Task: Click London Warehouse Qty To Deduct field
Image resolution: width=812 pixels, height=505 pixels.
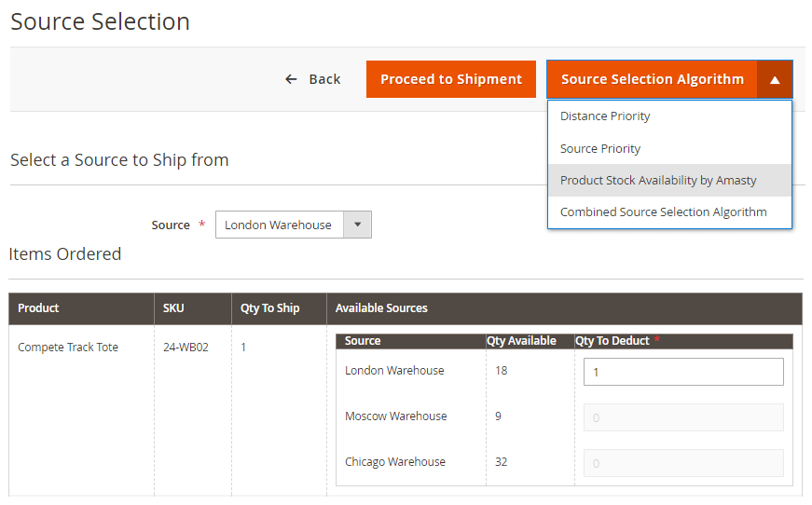Action: (683, 372)
